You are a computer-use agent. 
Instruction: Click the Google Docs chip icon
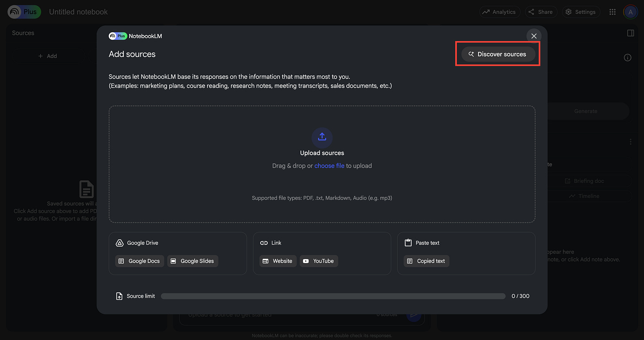[x=121, y=261]
